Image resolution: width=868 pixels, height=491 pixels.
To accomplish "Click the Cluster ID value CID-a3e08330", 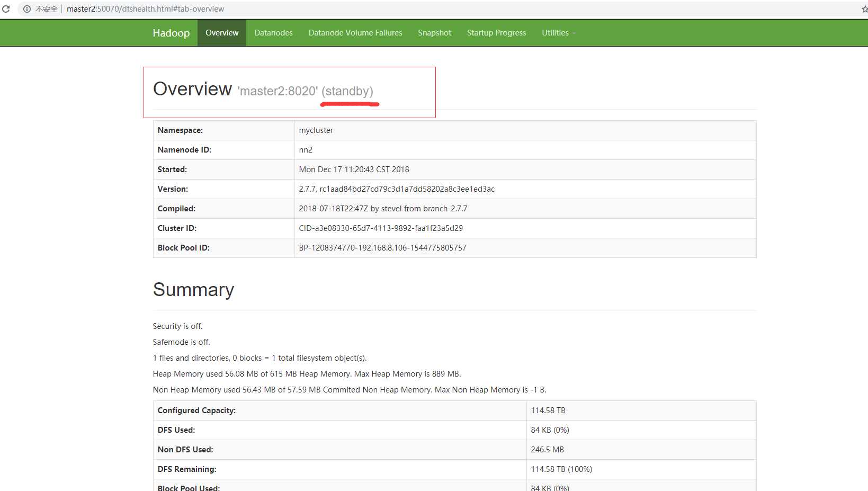I will click(381, 228).
